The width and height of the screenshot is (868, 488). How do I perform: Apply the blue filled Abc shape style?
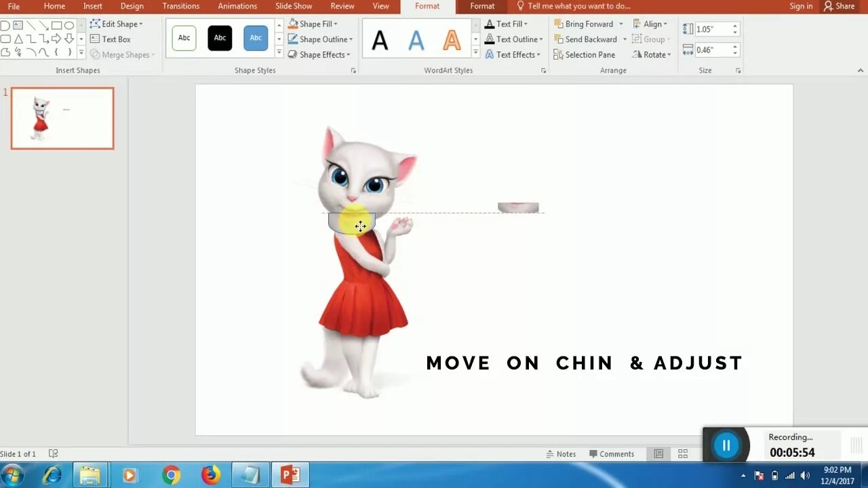click(256, 38)
